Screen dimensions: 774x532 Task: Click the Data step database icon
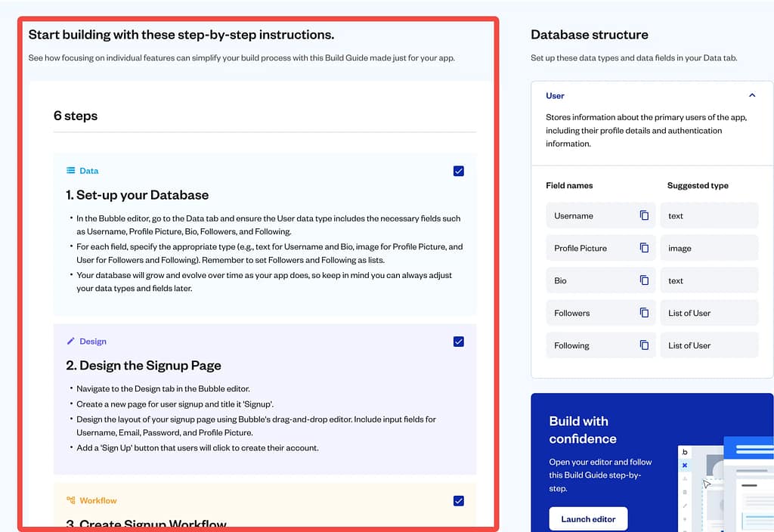pyautogui.click(x=71, y=171)
